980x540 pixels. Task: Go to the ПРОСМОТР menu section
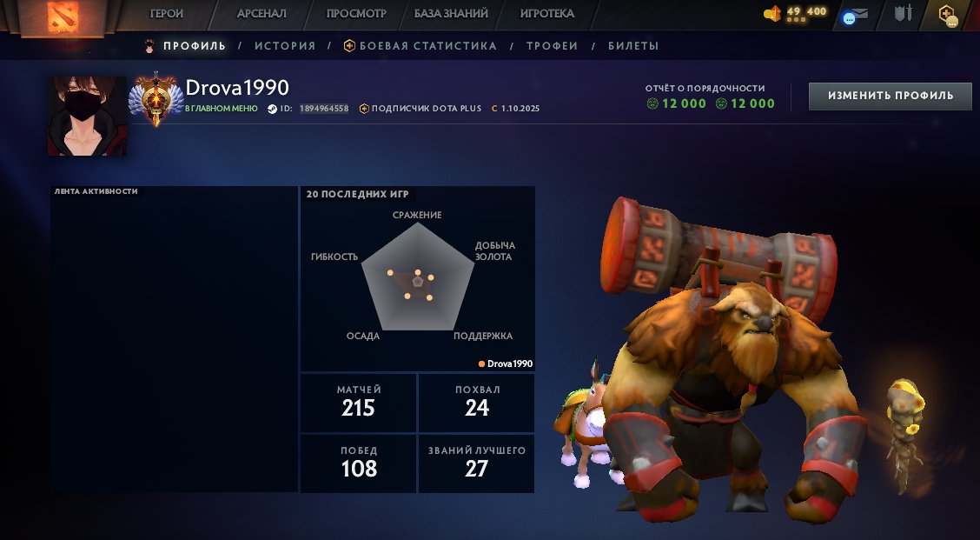[x=356, y=13]
